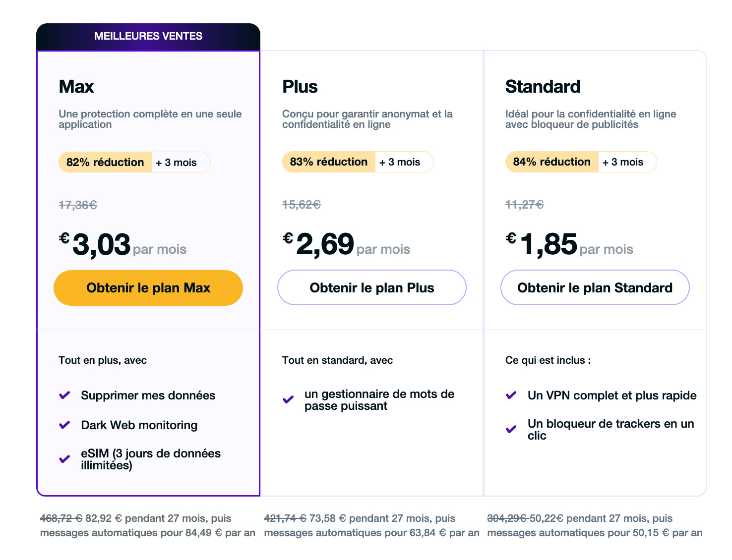Click the checkmark next to eSIM feature
This screenshot has height=560, width=732.
tap(64, 459)
